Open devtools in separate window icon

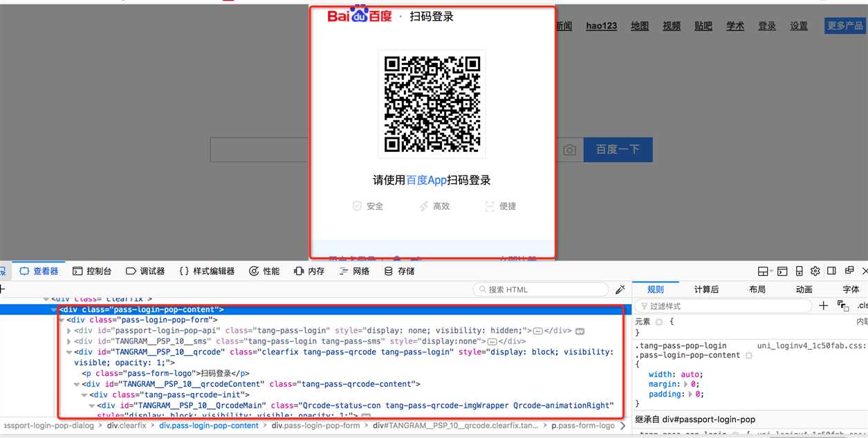849,271
